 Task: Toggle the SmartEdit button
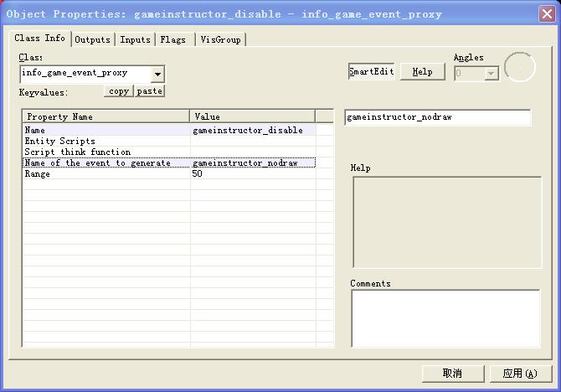tap(372, 71)
